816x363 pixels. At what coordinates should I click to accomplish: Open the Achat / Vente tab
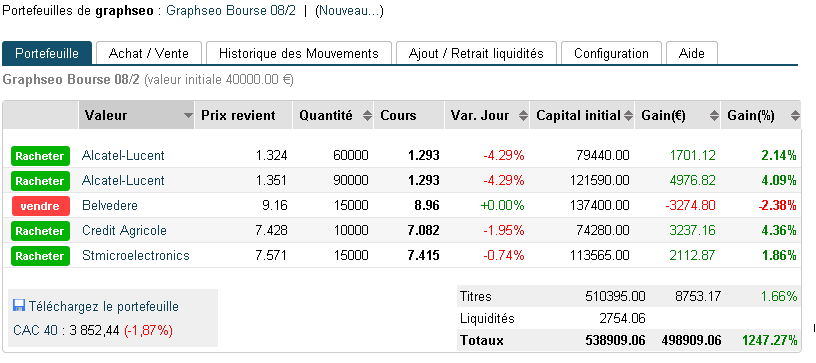(x=148, y=54)
